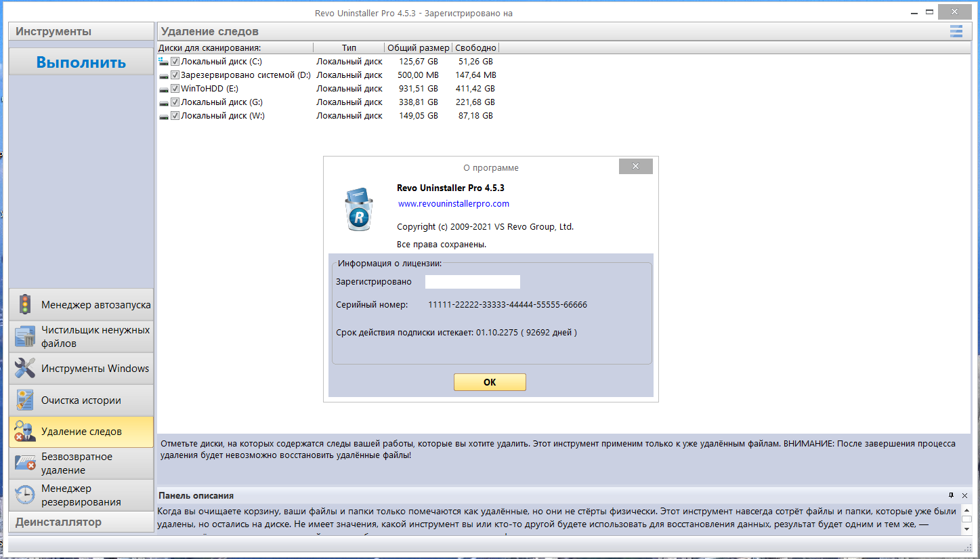Open Инструменты Windows section

pyautogui.click(x=81, y=368)
